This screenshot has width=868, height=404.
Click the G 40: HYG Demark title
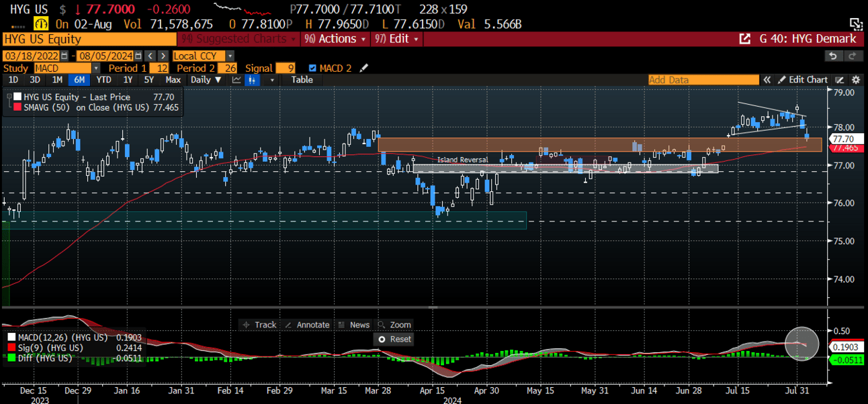point(808,39)
